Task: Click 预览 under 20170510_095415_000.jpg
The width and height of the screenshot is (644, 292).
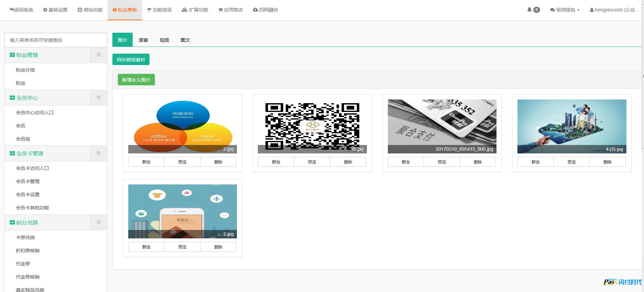Action: click(x=442, y=162)
